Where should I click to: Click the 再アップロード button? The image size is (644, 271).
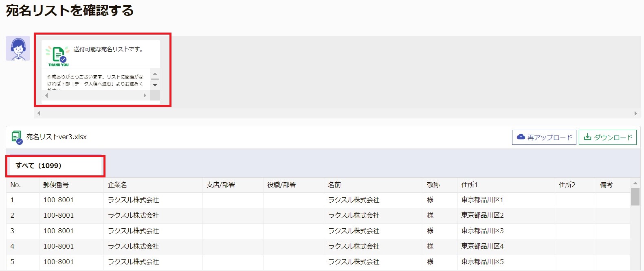[544, 137]
